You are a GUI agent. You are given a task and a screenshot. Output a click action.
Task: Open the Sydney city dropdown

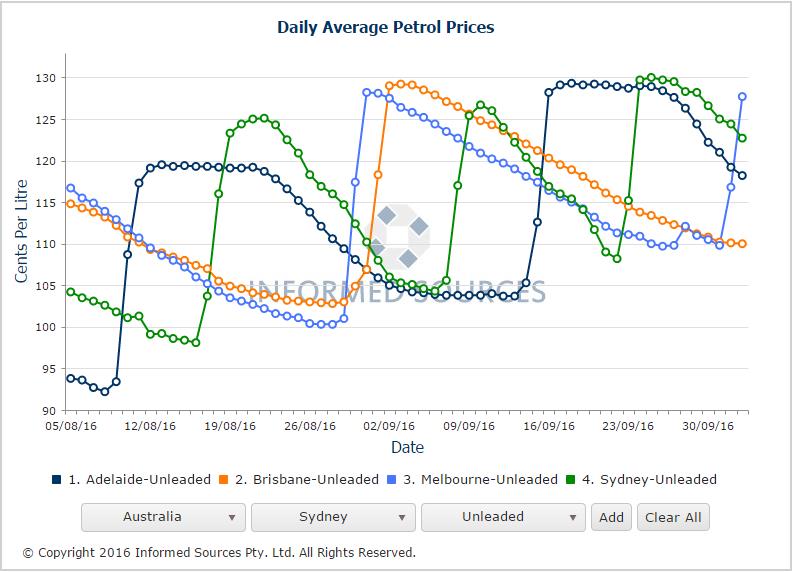(x=333, y=517)
